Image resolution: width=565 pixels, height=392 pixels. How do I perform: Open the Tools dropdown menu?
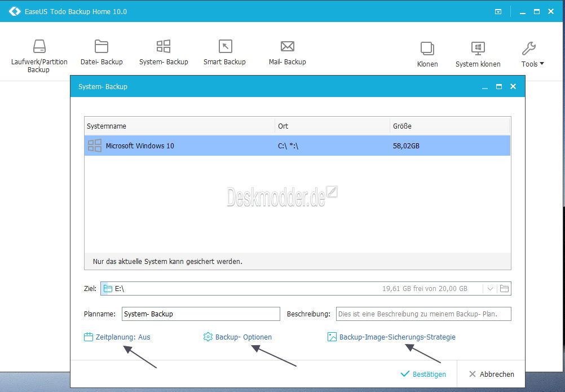click(x=532, y=54)
